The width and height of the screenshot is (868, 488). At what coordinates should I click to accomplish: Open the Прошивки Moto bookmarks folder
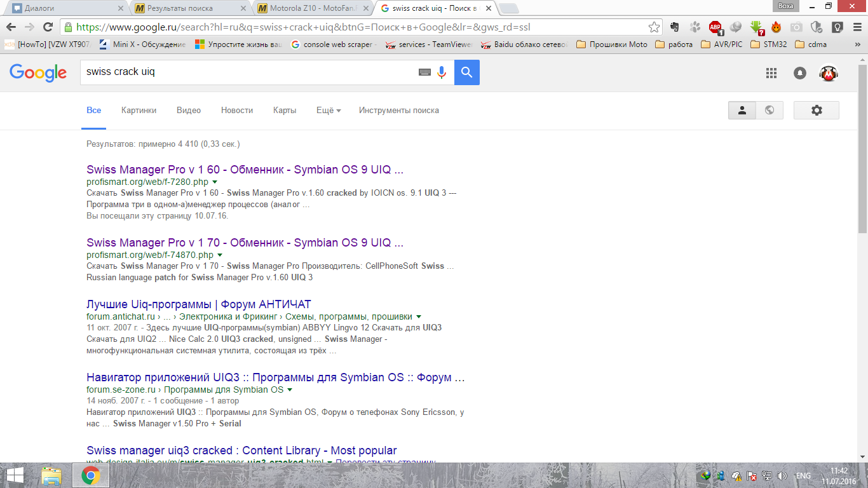[x=612, y=44]
